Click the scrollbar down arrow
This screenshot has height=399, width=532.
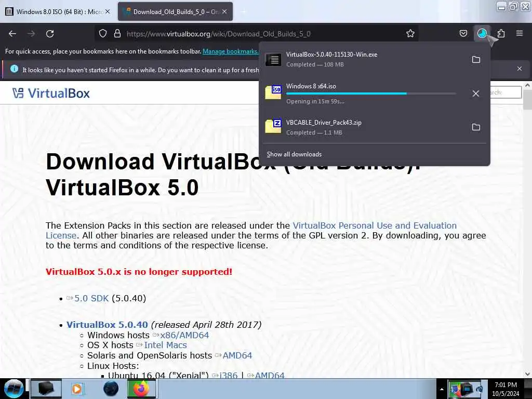pyautogui.click(x=527, y=374)
